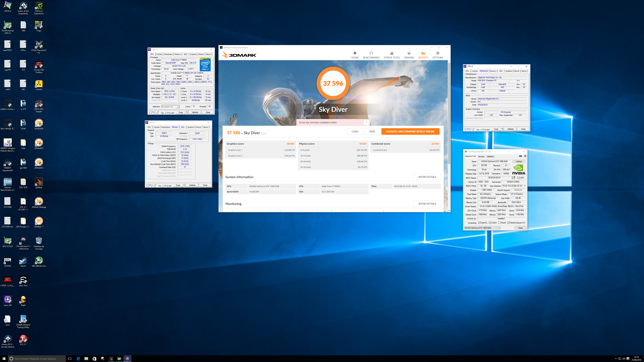Open the SPD tab in CPU-Z Memory window
The width and height of the screenshot is (644, 362).
click(x=183, y=127)
